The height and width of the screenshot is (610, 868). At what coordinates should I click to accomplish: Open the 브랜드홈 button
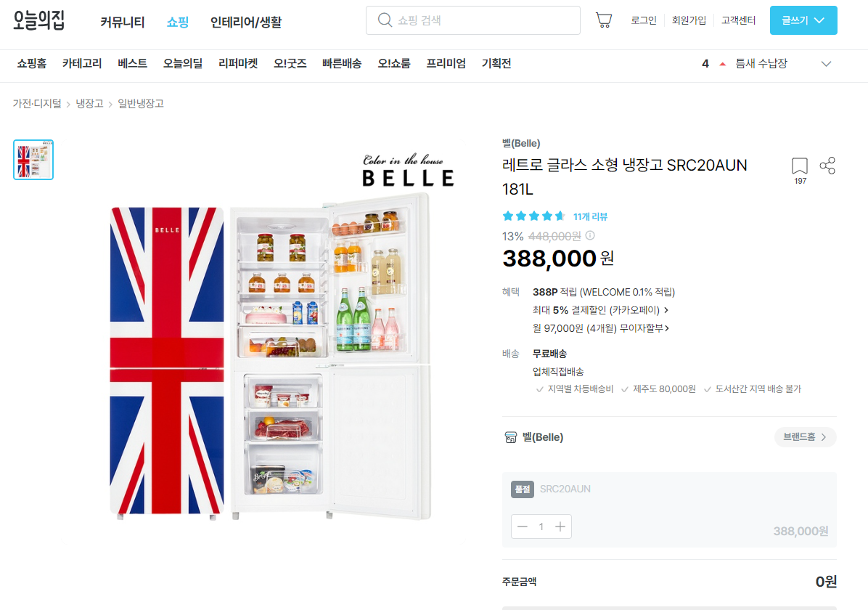805,437
